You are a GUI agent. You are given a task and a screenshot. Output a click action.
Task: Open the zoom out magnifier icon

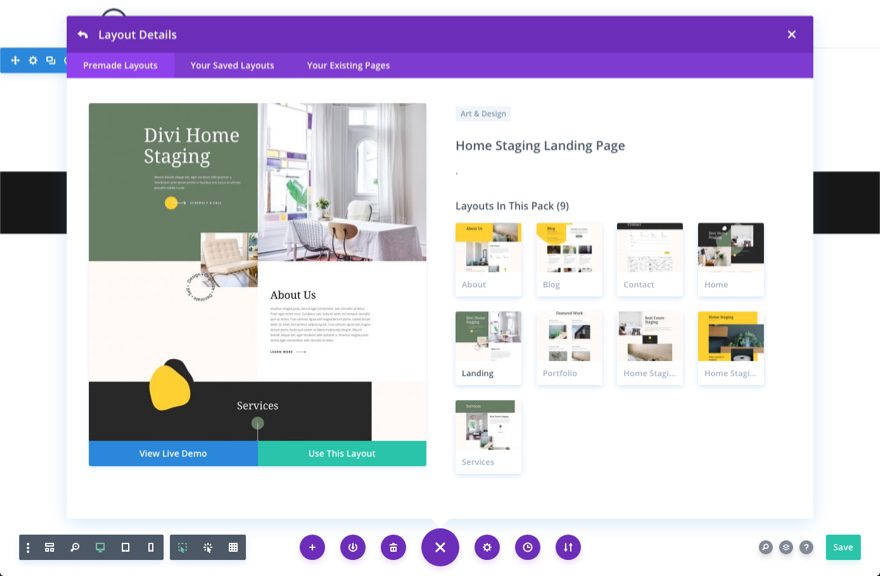(x=74, y=547)
